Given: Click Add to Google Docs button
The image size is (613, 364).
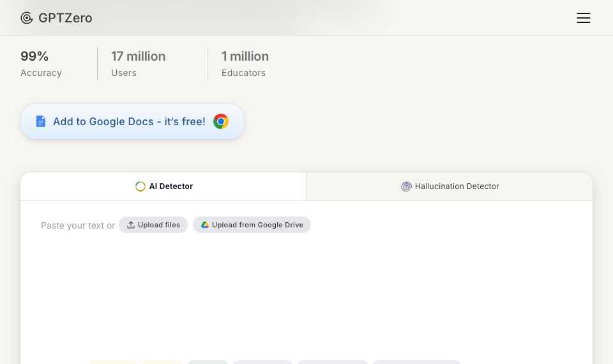Looking at the screenshot, I should 132,121.
